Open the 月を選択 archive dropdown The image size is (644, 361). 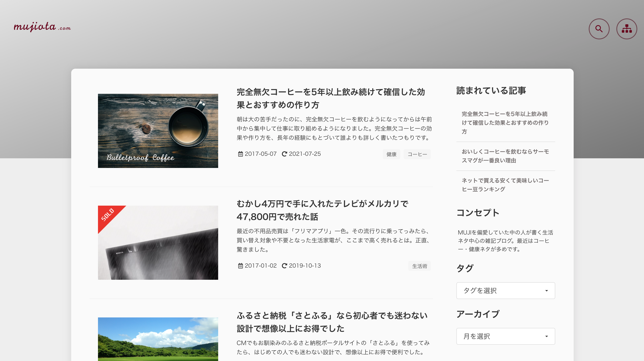click(505, 336)
